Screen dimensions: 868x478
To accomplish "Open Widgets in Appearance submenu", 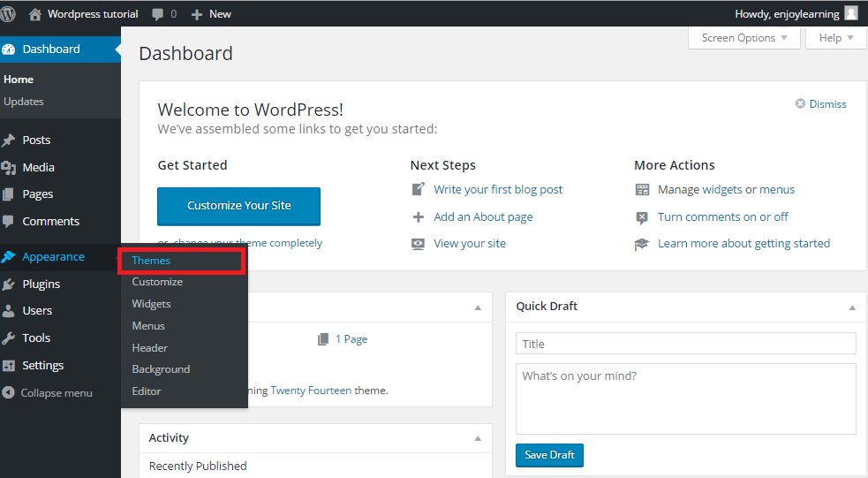I will click(x=151, y=304).
